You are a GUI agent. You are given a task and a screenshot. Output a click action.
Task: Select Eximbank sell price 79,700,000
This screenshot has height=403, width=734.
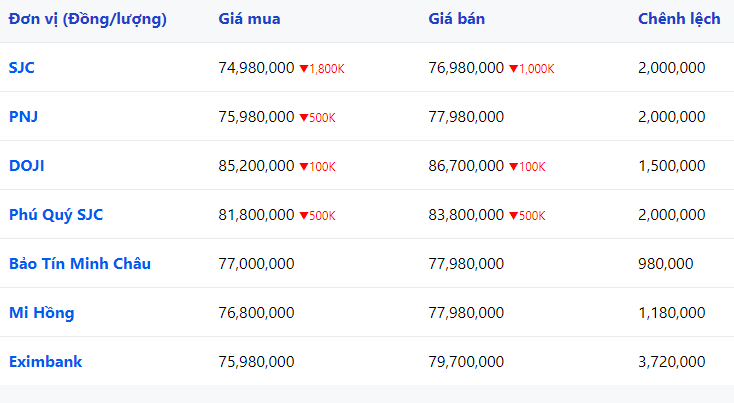(466, 362)
